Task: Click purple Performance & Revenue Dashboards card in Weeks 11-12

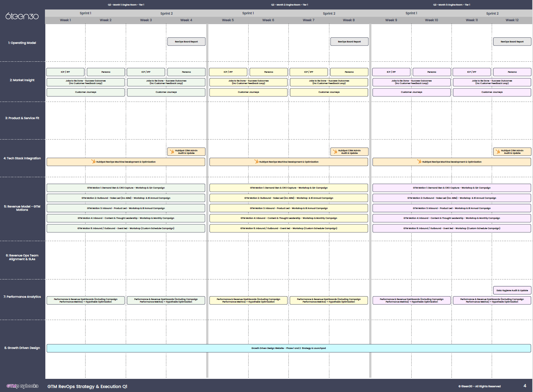Action: (492, 300)
